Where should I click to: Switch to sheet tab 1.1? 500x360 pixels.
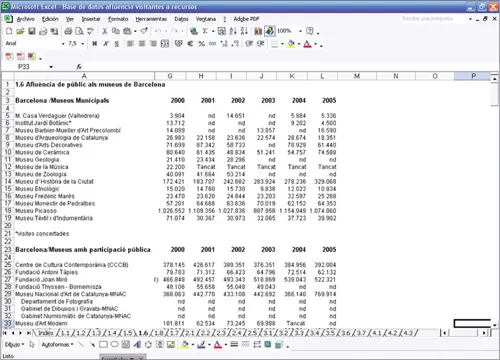pos(65,333)
